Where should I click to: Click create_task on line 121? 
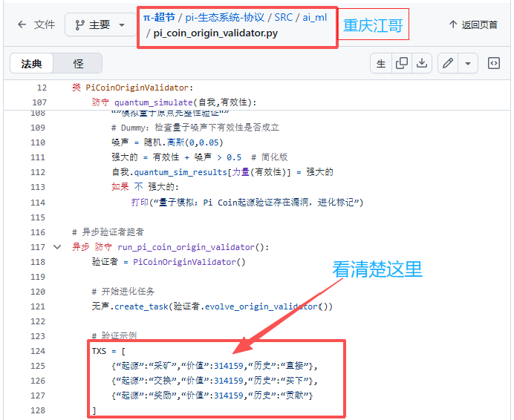click(141, 306)
